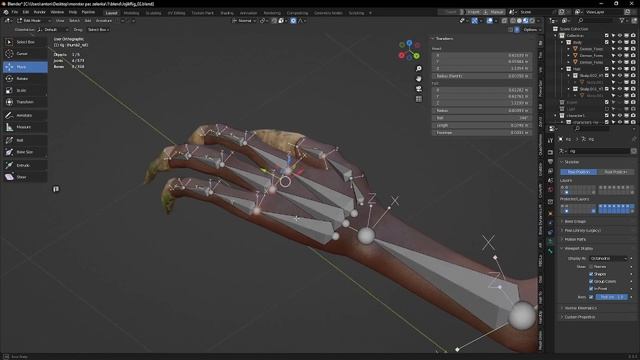Switch to the UV Editing workspace tab
The width and height of the screenshot is (640, 360).
(176, 13)
